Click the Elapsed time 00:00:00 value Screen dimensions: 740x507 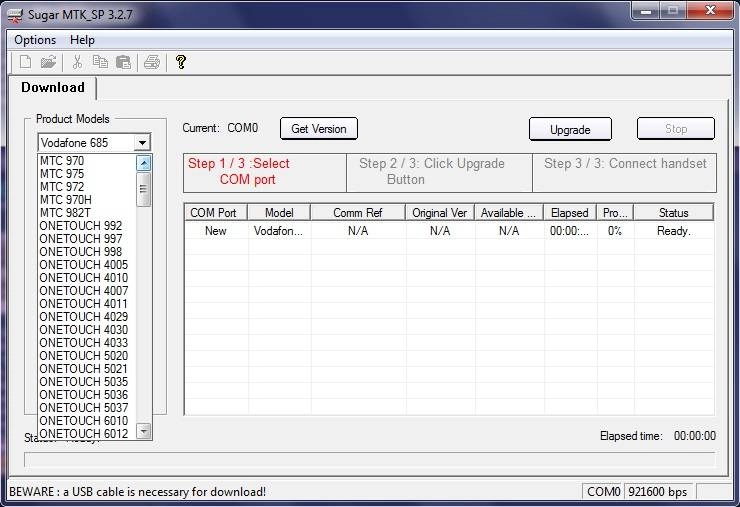point(695,436)
